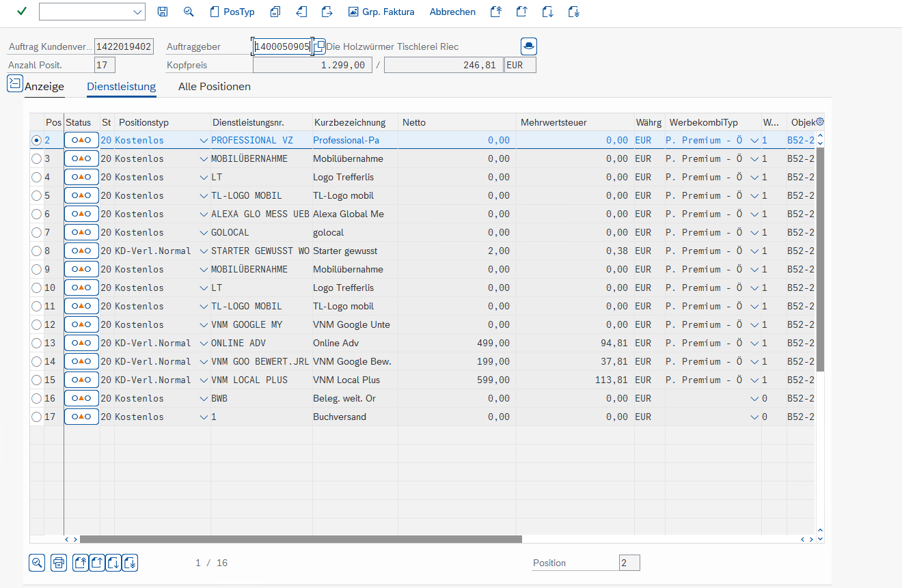The width and height of the screenshot is (902, 588).
Task: Click top toolbar last-page icon
Action: click(573, 12)
